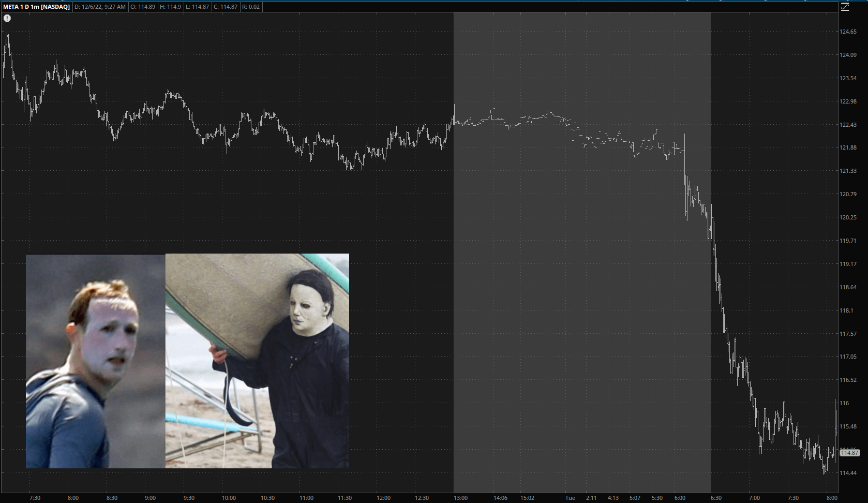Click the 10:00 label on time axis
Image resolution: width=868 pixels, height=503 pixels.
pos(229,498)
